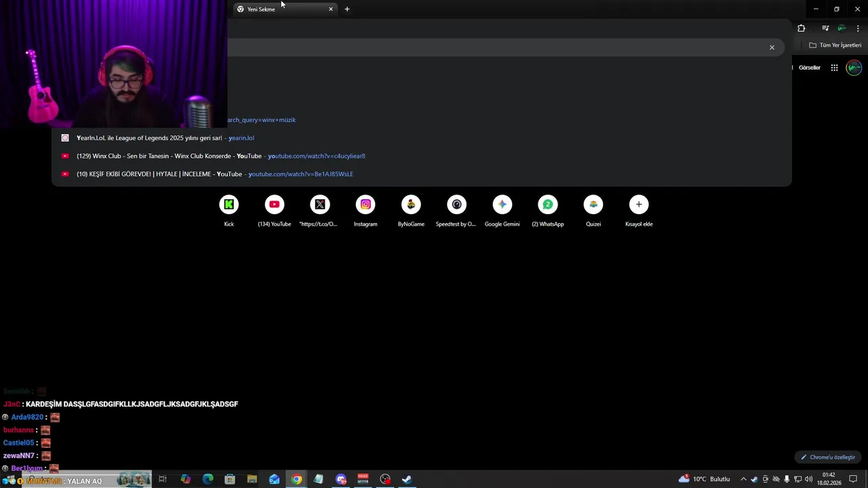This screenshot has height=488, width=868.
Task: Open the clock showing 01:42
Action: [829, 479]
